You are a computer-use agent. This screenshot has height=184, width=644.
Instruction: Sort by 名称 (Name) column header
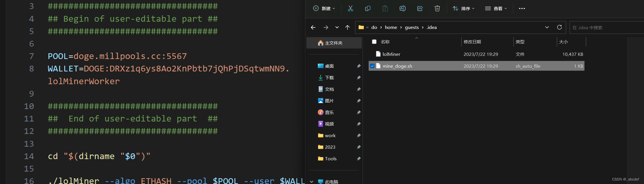pos(385,42)
